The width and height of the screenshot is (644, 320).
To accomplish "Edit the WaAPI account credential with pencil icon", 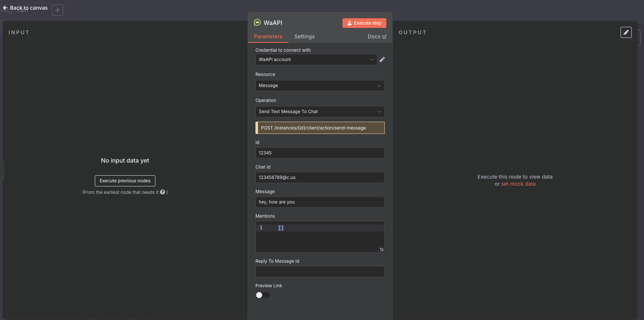I will tap(382, 60).
